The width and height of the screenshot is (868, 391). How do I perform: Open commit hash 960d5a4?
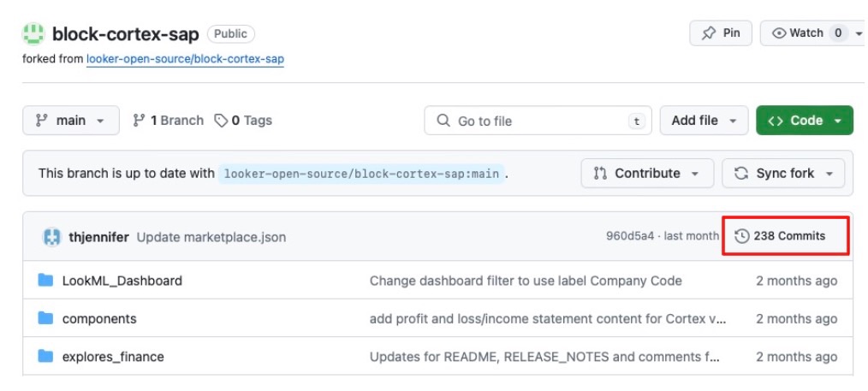pos(629,236)
